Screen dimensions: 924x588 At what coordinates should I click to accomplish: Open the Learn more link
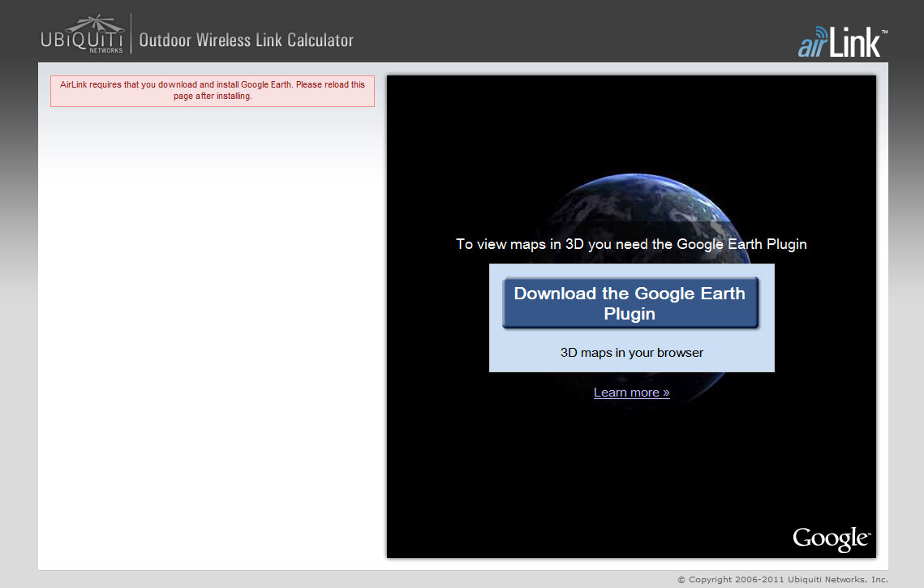coord(631,392)
